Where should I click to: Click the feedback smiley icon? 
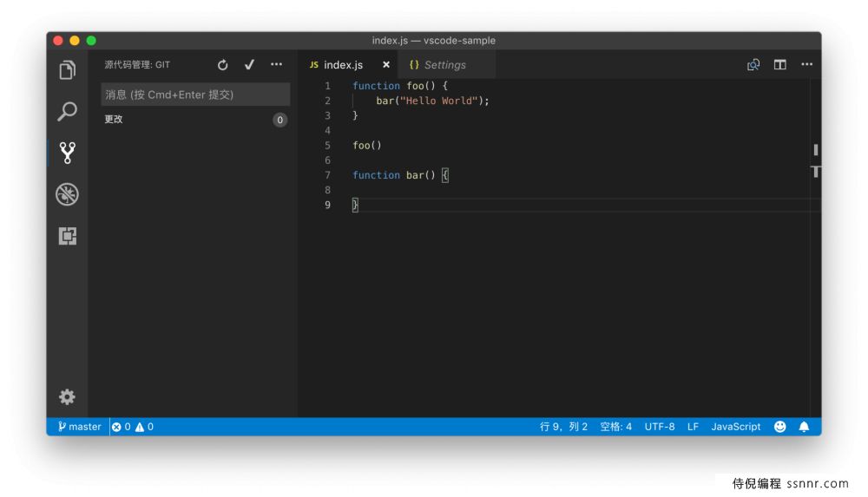pyautogui.click(x=780, y=427)
